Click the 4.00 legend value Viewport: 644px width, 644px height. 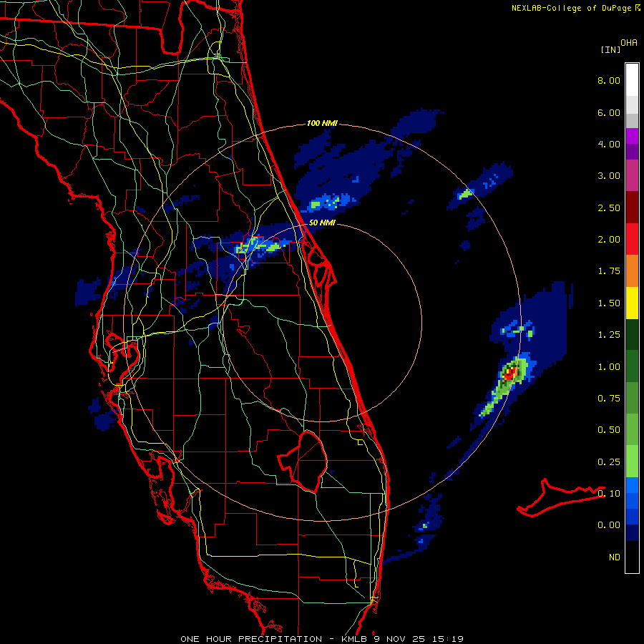(609, 144)
